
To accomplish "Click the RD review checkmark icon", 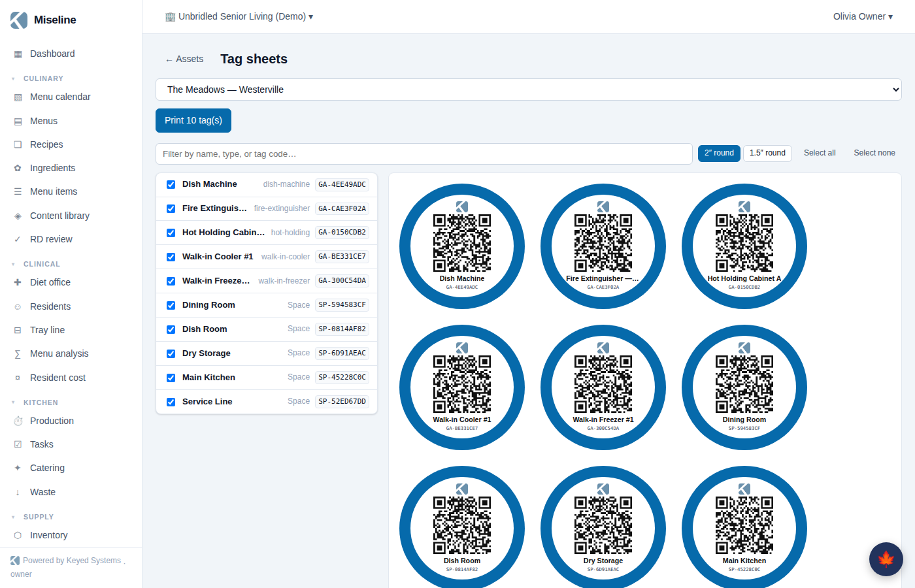I will [18, 240].
